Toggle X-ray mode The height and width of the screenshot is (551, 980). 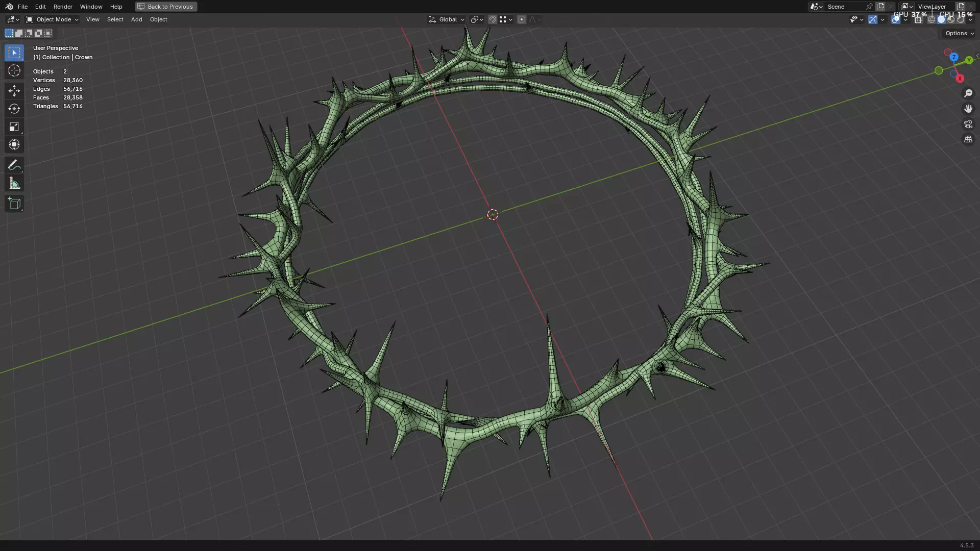coord(918,19)
